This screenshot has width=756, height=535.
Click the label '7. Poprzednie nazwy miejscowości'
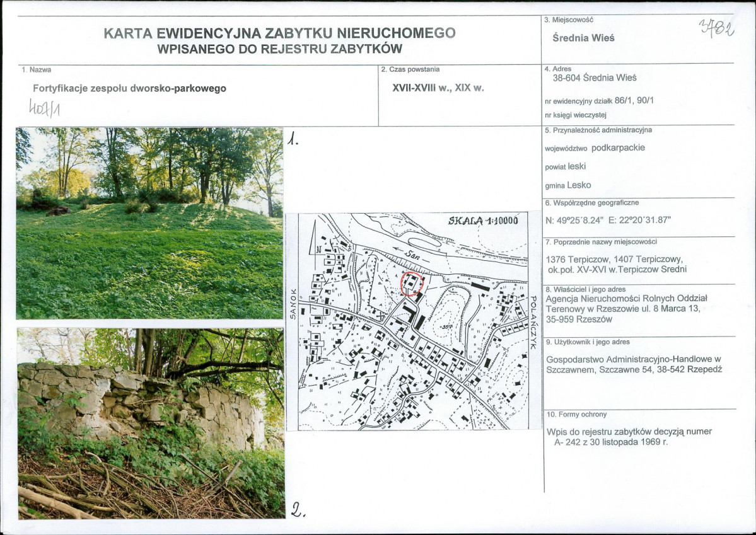(602, 242)
